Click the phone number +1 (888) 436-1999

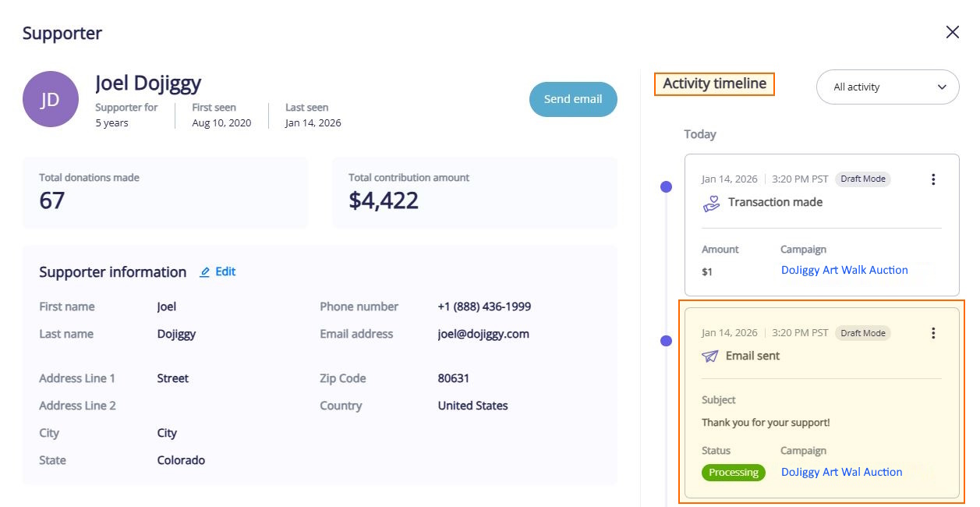(x=484, y=307)
